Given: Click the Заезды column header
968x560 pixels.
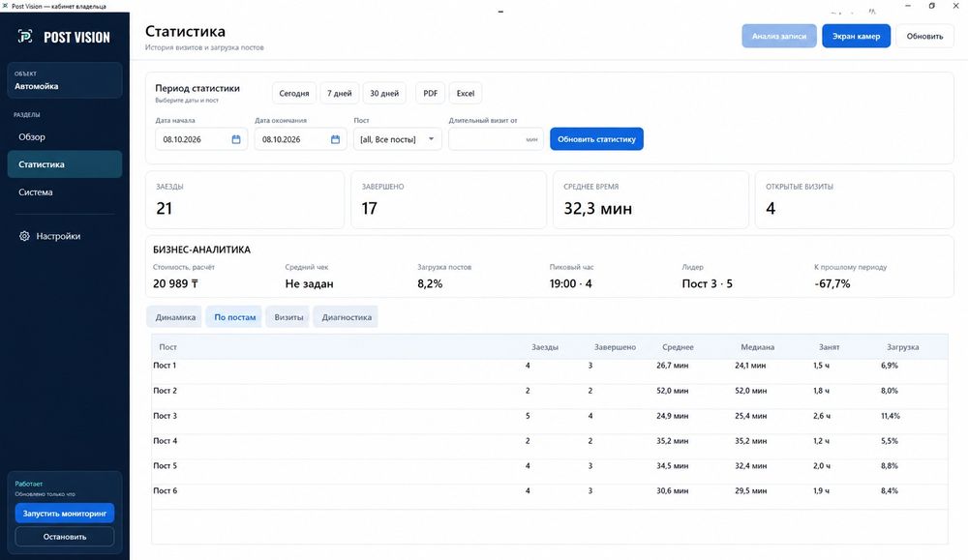Looking at the screenshot, I should coord(544,347).
